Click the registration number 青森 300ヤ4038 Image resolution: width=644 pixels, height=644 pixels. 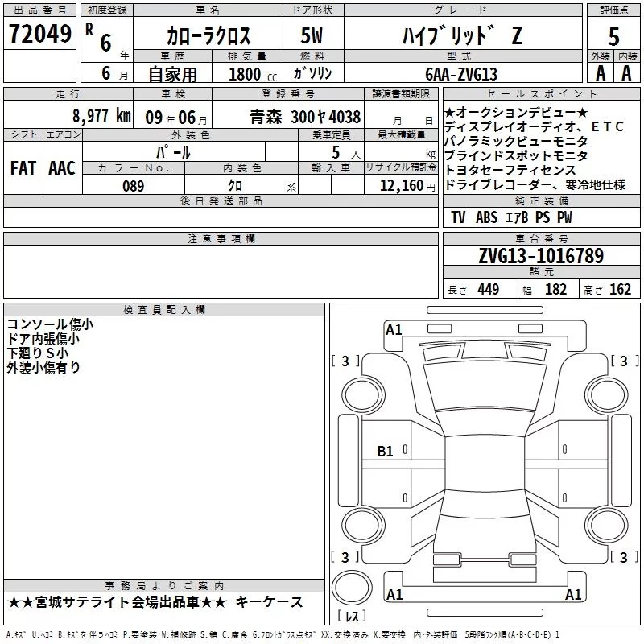(304, 116)
